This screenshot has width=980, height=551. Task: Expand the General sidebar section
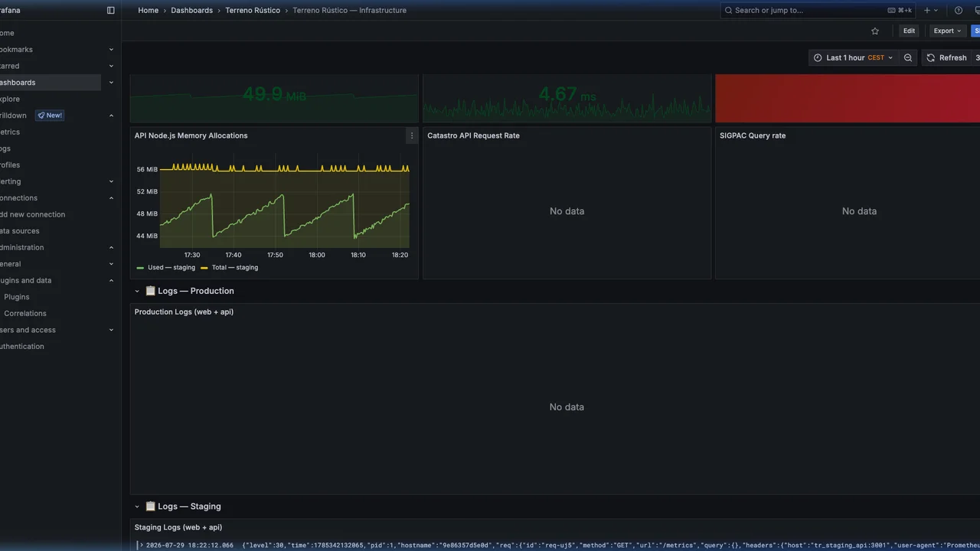pyautogui.click(x=111, y=264)
